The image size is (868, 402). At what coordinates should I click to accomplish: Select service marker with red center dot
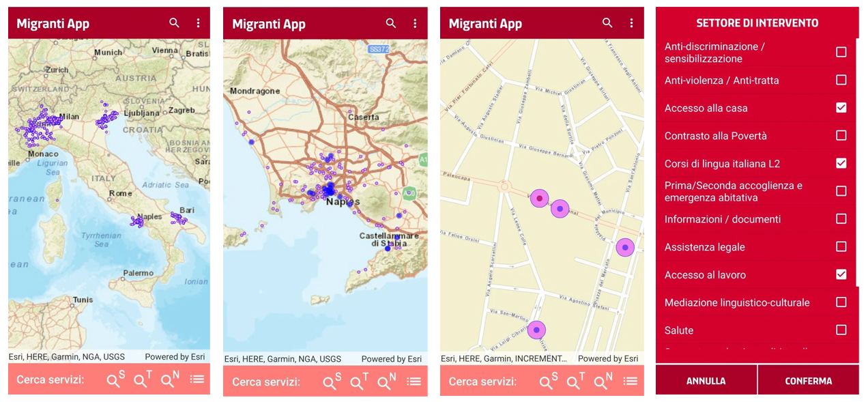coord(539,199)
